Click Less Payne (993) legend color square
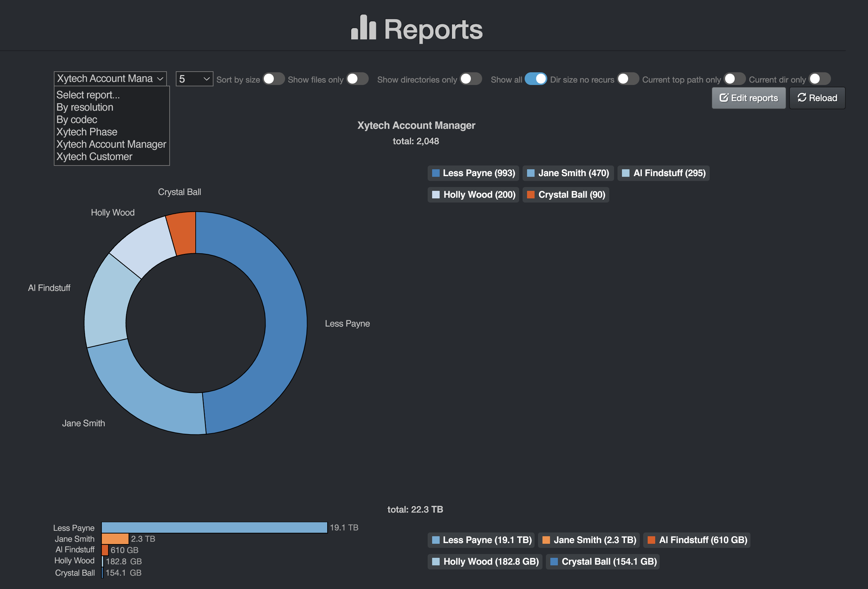The image size is (868, 589). click(x=436, y=173)
